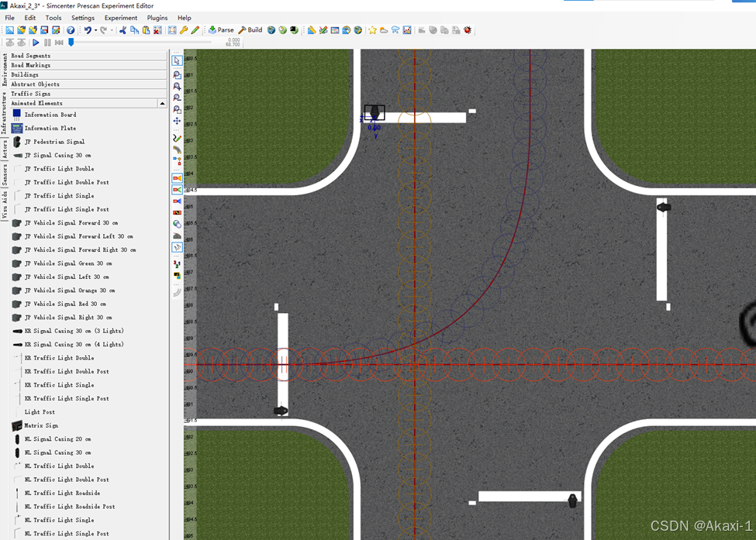Click the pencil path drawing tool
The image size is (756, 540).
click(x=177, y=138)
